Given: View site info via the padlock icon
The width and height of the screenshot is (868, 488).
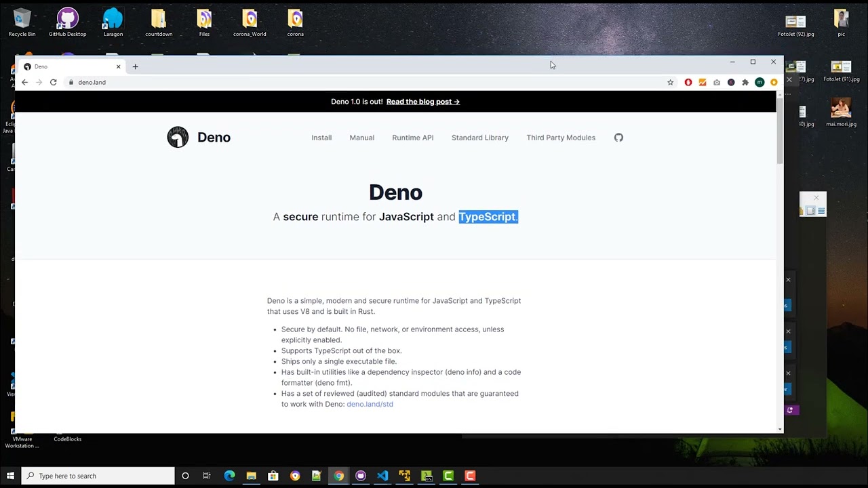Looking at the screenshot, I should click(x=71, y=83).
